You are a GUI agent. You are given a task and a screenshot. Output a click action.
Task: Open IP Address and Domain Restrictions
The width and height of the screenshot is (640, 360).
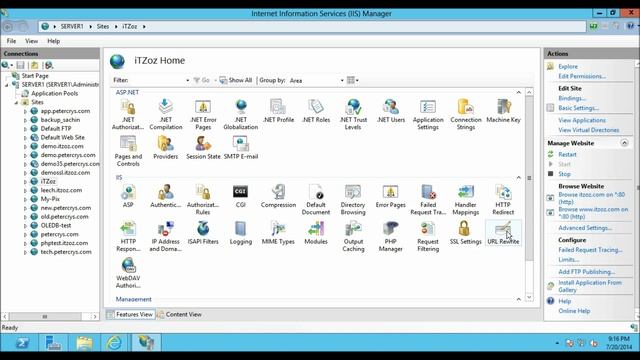click(x=165, y=237)
